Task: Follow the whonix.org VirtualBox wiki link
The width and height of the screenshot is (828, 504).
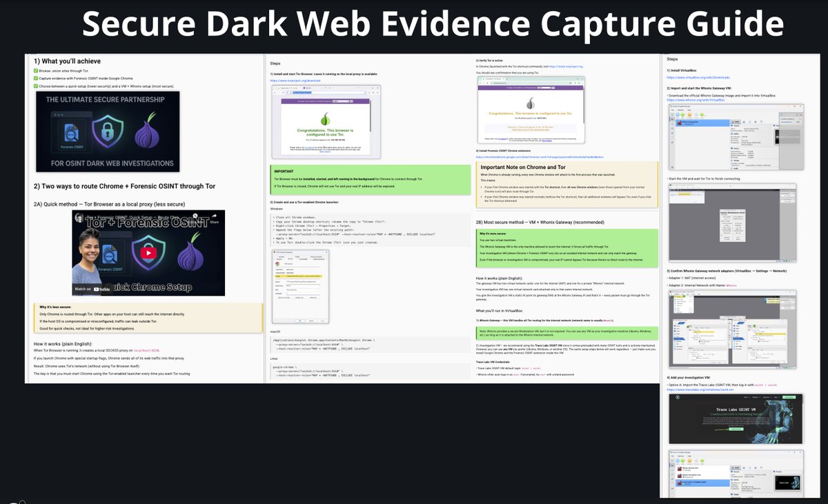Action: click(697, 100)
